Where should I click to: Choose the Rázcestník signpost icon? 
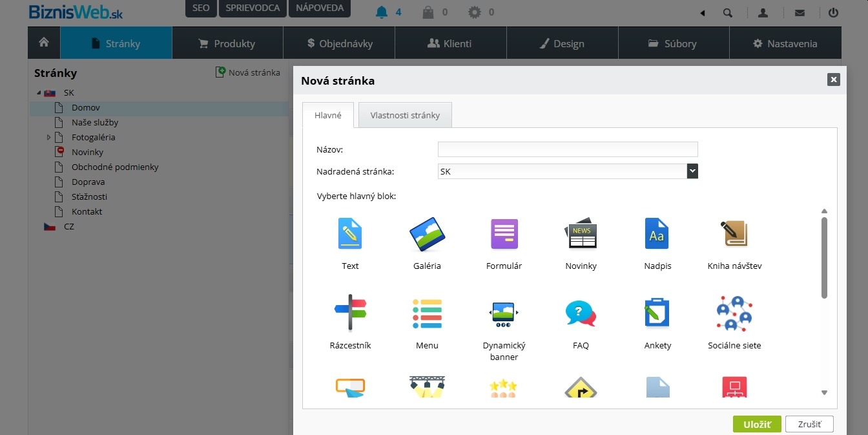(x=350, y=313)
